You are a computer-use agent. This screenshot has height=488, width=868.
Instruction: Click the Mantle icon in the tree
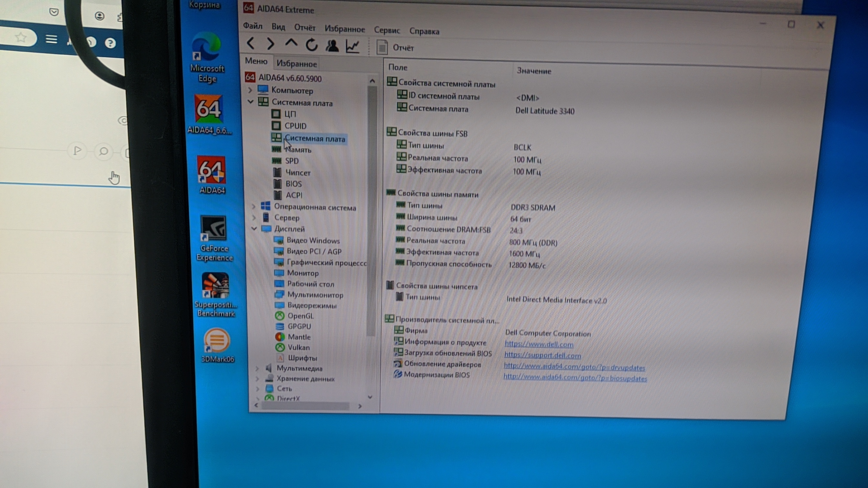(280, 336)
